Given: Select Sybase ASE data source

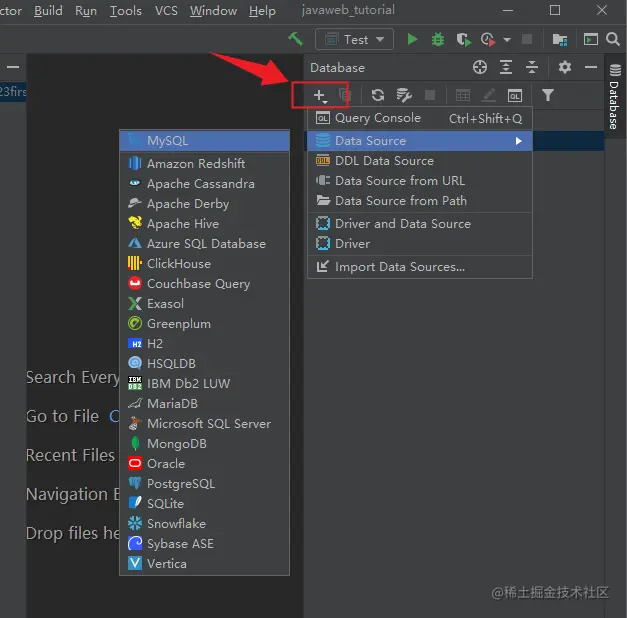Looking at the screenshot, I should [x=204, y=544].
